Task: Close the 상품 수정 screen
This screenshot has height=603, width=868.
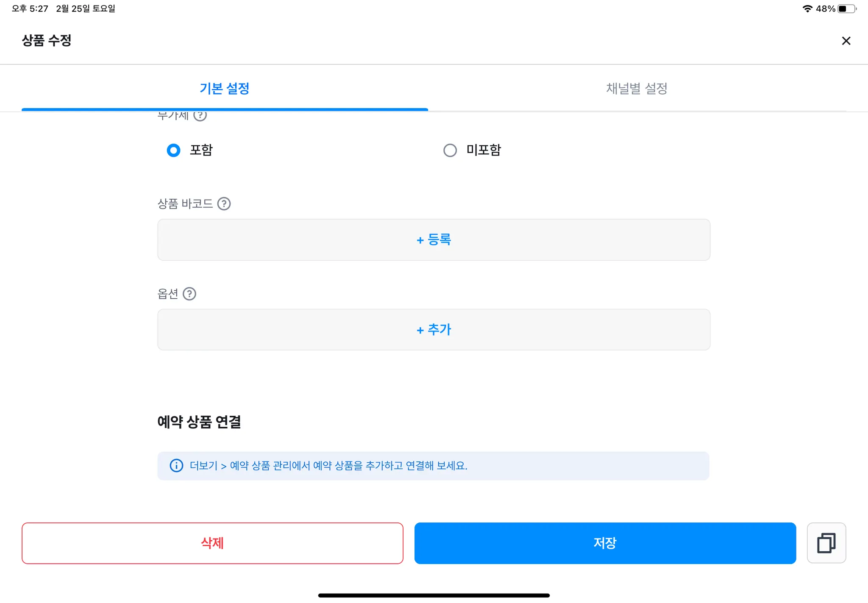Action: tap(846, 41)
